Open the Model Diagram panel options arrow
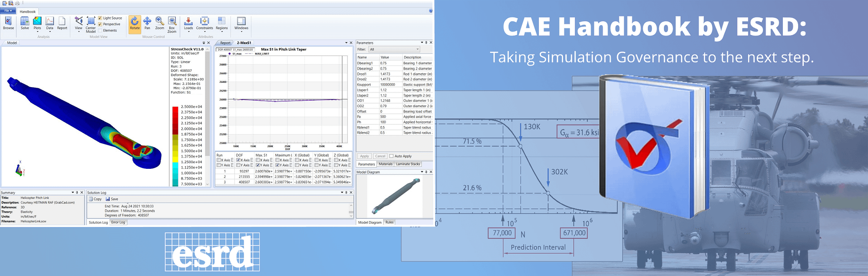Viewport: 868px width, 276px height. 422,172
